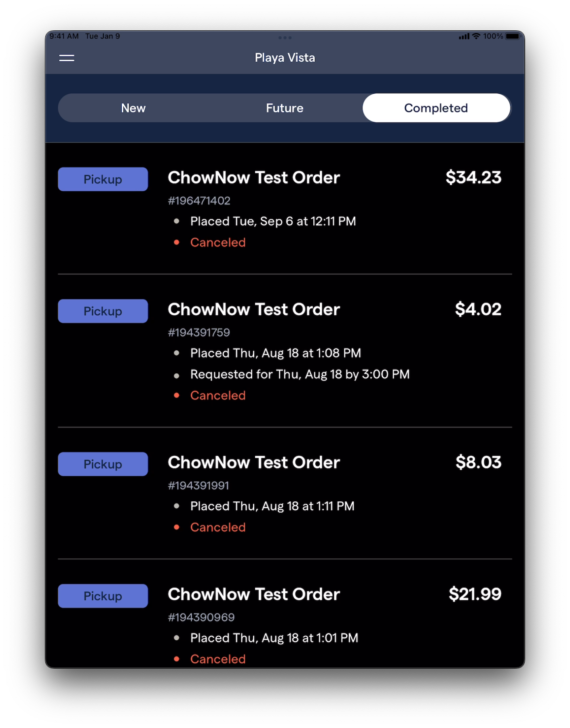This screenshot has height=728, width=570.
Task: Click the Pickup badge on order #196471402
Action: (103, 179)
